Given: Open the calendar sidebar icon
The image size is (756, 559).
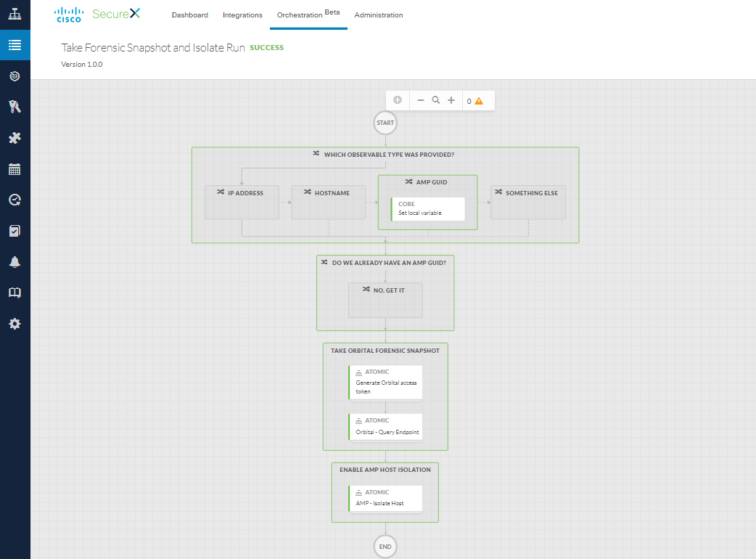Looking at the screenshot, I should click(15, 169).
